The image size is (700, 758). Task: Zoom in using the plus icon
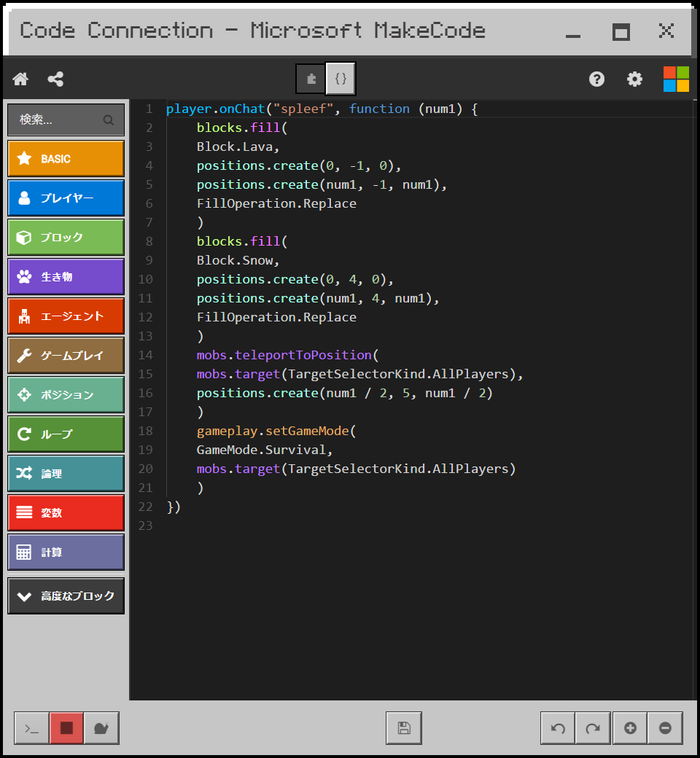[629, 727]
